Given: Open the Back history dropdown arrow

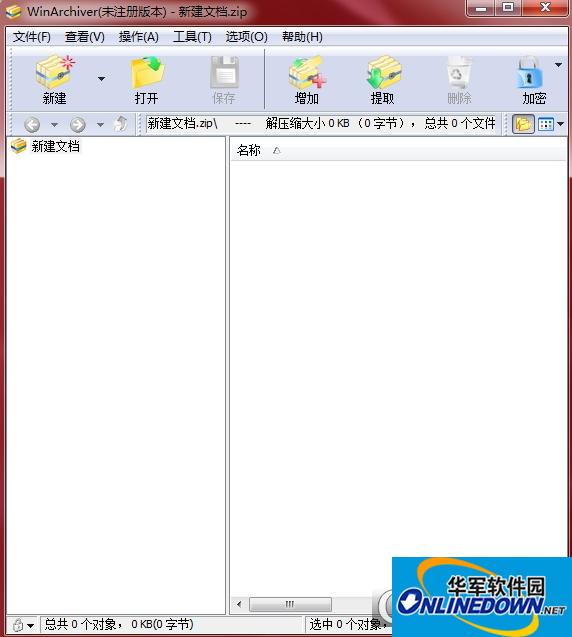Looking at the screenshot, I should pyautogui.click(x=54, y=124).
